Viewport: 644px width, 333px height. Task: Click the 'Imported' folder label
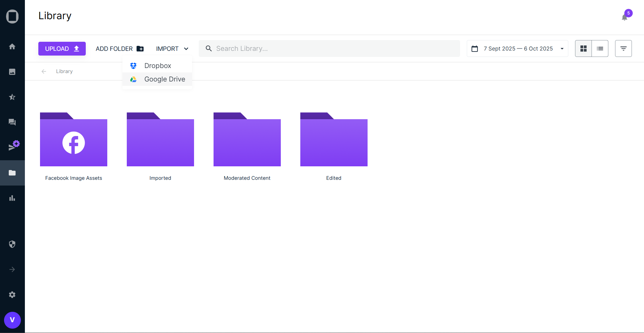click(x=160, y=178)
